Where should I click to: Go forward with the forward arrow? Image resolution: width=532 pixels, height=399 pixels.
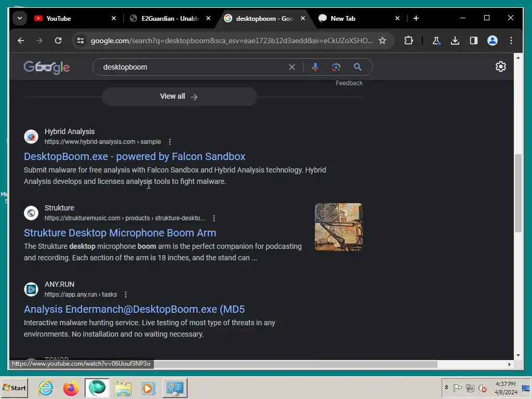pyautogui.click(x=39, y=41)
